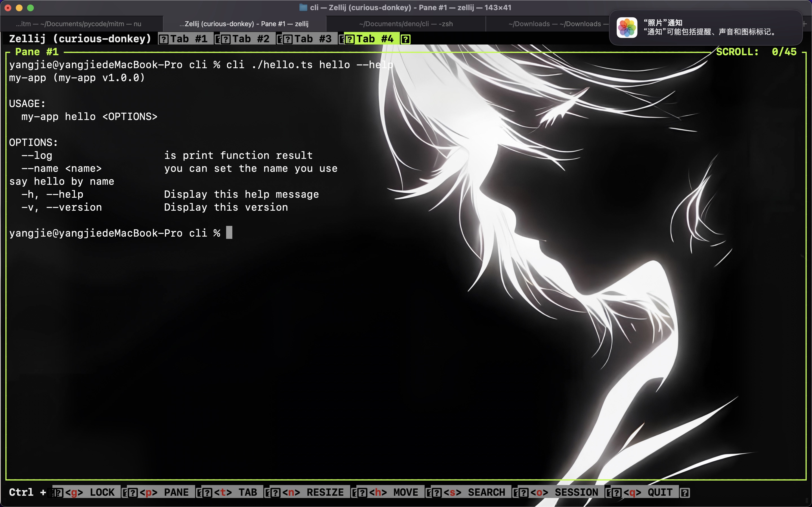Switch to Zellij Tab #1

click(x=189, y=39)
